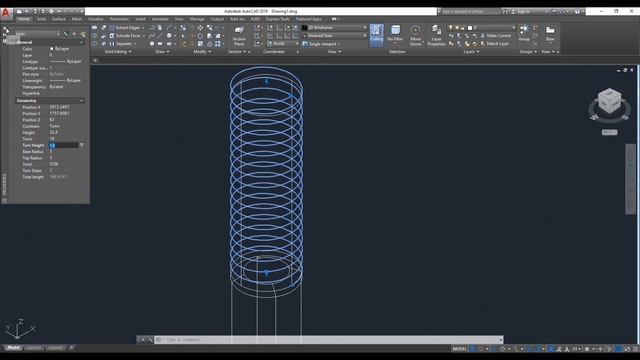Switch to the Home ribbon tab
Image resolution: width=640 pixels, height=360 pixels.
pyautogui.click(x=23, y=19)
